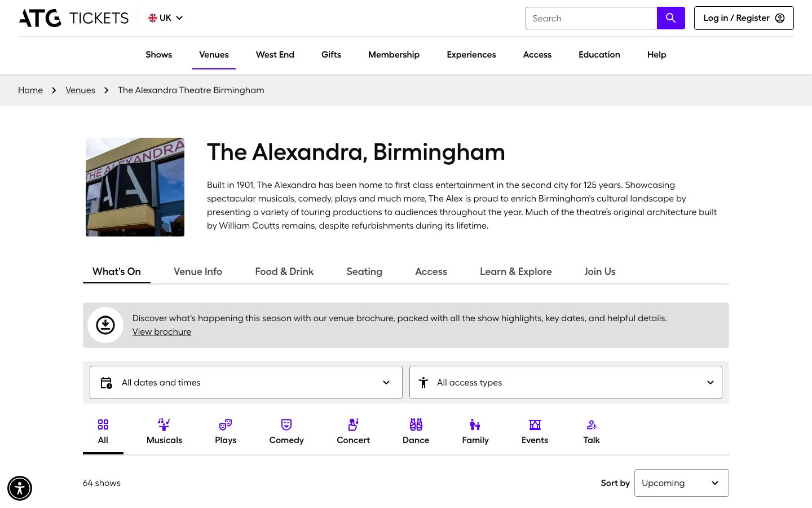
Task: Open the accessibility widget icon
Action: coord(20,488)
